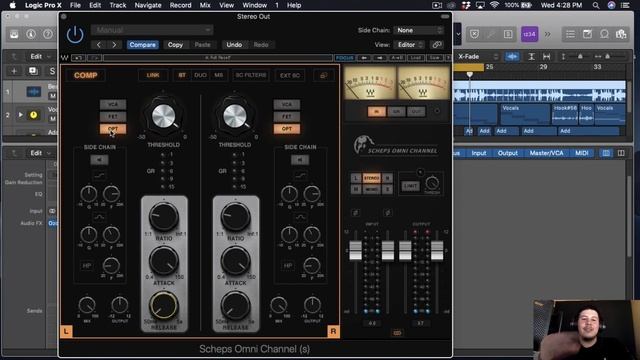Open Side Chain None dropdown
This screenshot has width=640, height=360.
pyautogui.click(x=419, y=30)
